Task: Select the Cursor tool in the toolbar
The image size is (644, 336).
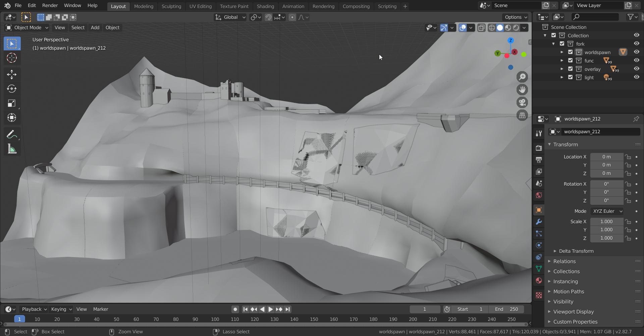Action: coord(12,58)
